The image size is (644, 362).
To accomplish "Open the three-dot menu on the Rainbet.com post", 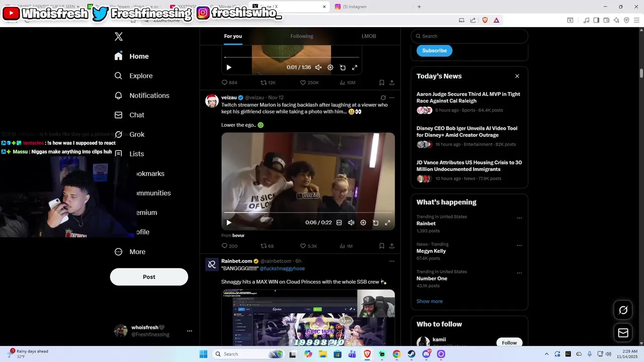I will tap(392, 261).
